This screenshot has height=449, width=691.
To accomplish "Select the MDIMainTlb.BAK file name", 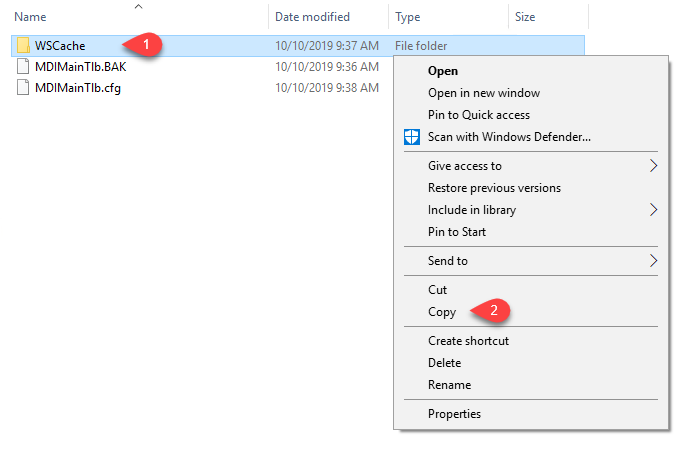I will tap(81, 67).
